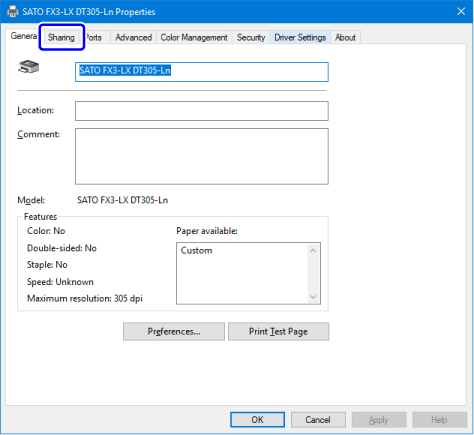Click the printer icon in title bar
Viewport: 474px width, 435px height.
pyautogui.click(x=13, y=12)
